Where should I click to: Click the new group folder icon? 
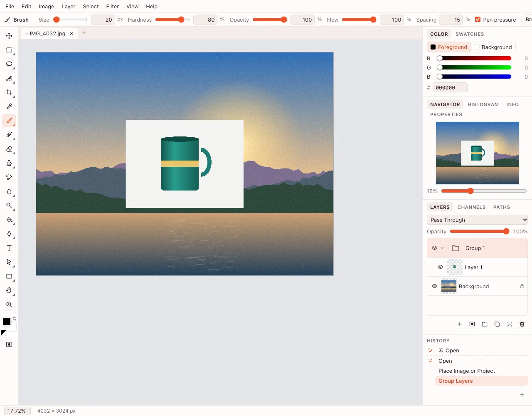(485, 324)
